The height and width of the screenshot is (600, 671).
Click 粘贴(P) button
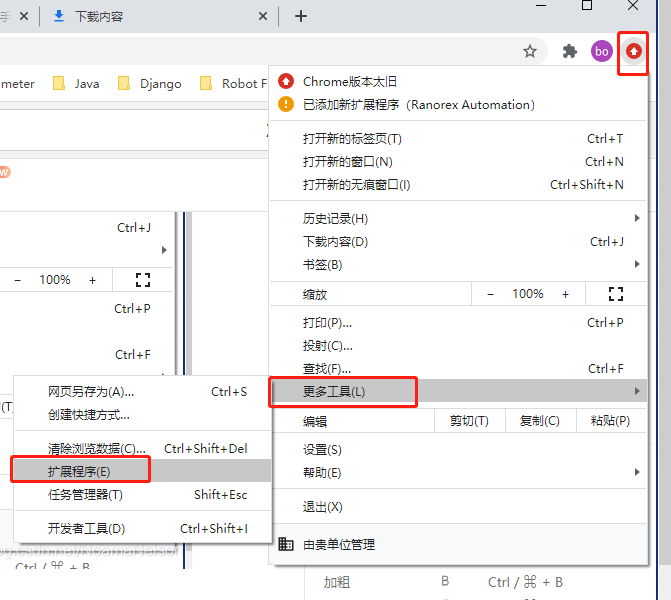click(611, 421)
